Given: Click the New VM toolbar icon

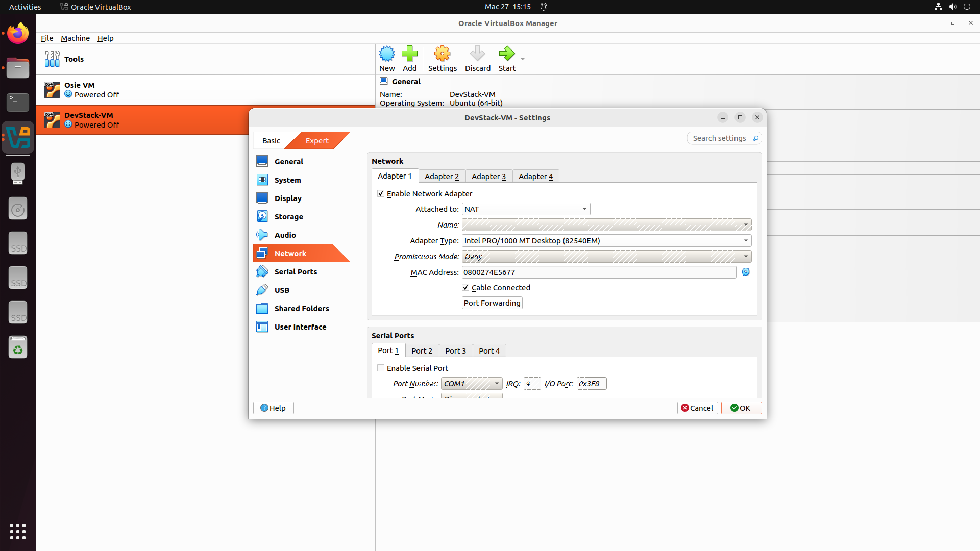Looking at the screenshot, I should [x=387, y=54].
